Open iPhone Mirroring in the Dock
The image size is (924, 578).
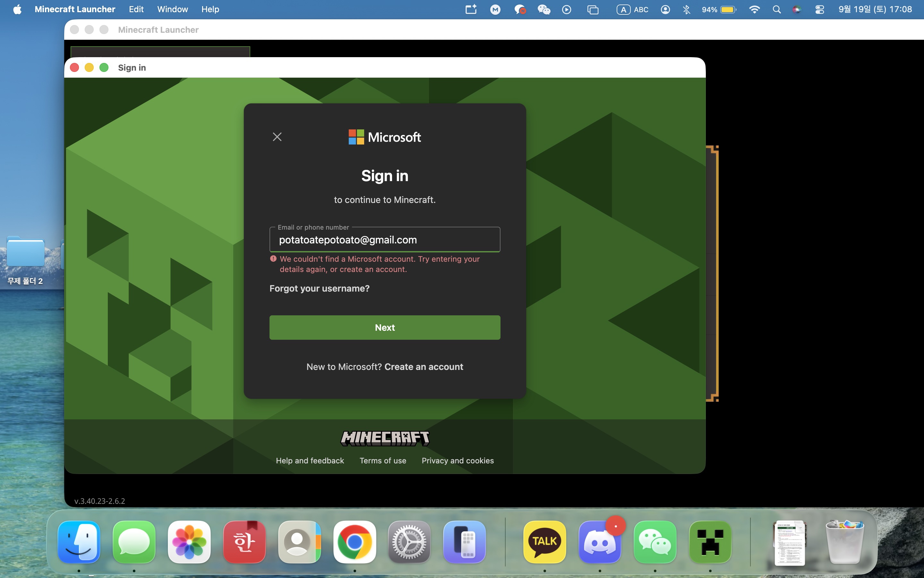click(465, 542)
